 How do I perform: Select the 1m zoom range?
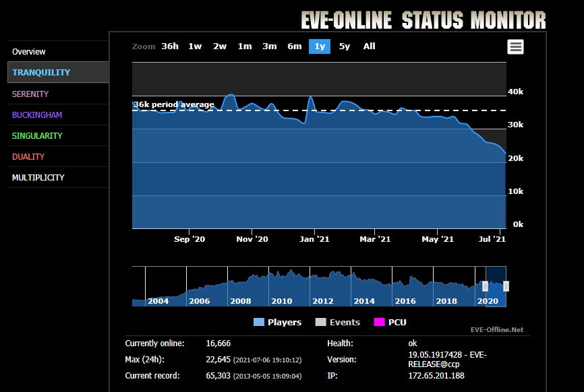pos(243,46)
